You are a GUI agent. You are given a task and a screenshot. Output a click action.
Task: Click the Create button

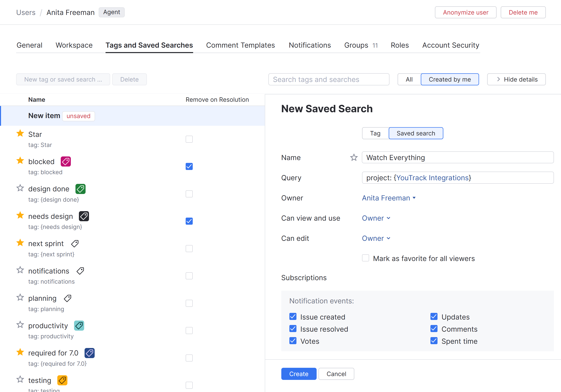point(299,374)
